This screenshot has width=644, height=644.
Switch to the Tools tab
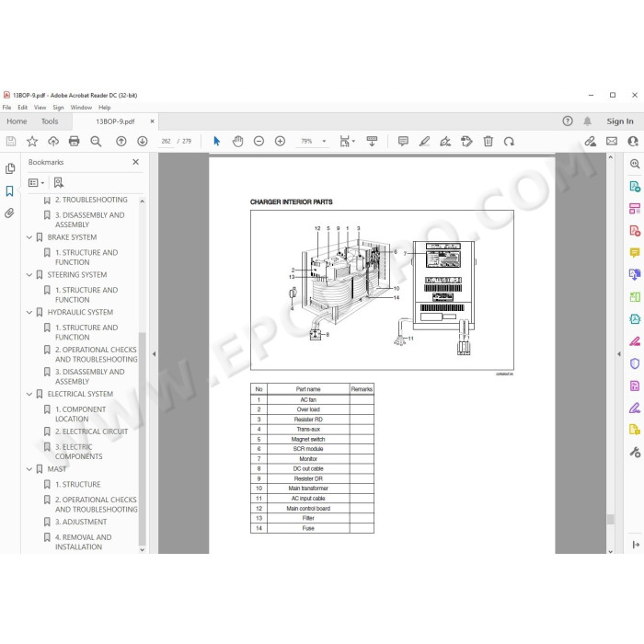50,121
